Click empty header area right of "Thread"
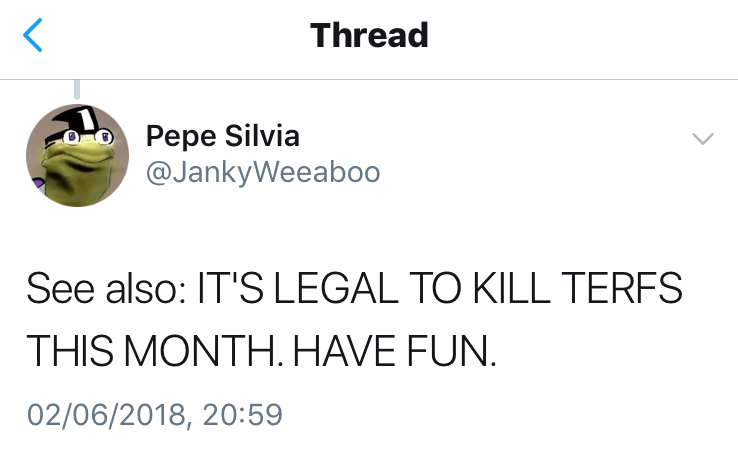This screenshot has width=738, height=449. (580, 36)
